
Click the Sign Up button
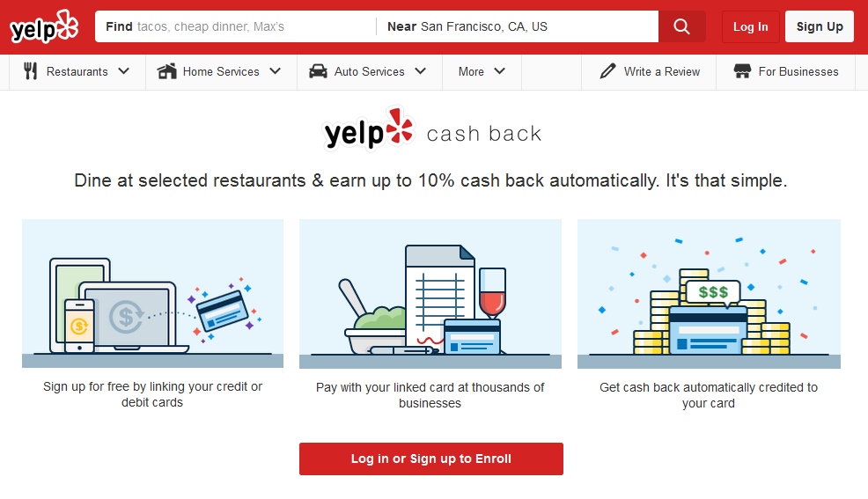pyautogui.click(x=819, y=26)
